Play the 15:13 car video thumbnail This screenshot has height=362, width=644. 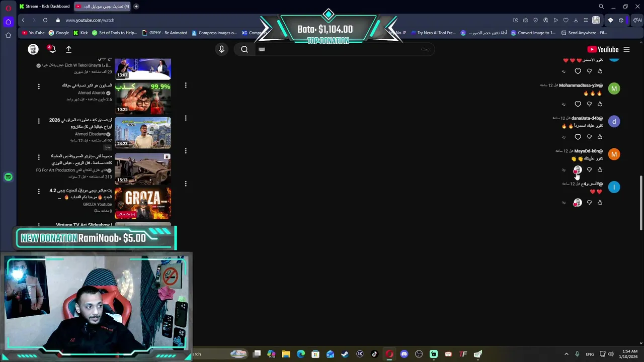click(x=143, y=168)
